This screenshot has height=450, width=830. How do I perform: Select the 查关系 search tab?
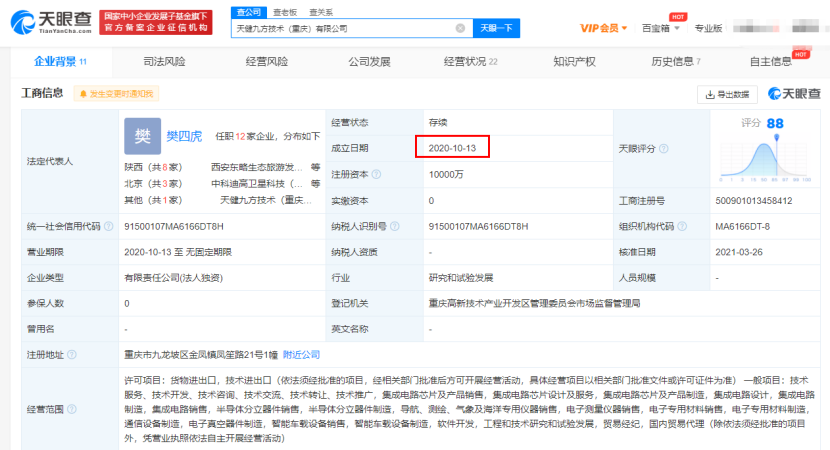coord(321,12)
